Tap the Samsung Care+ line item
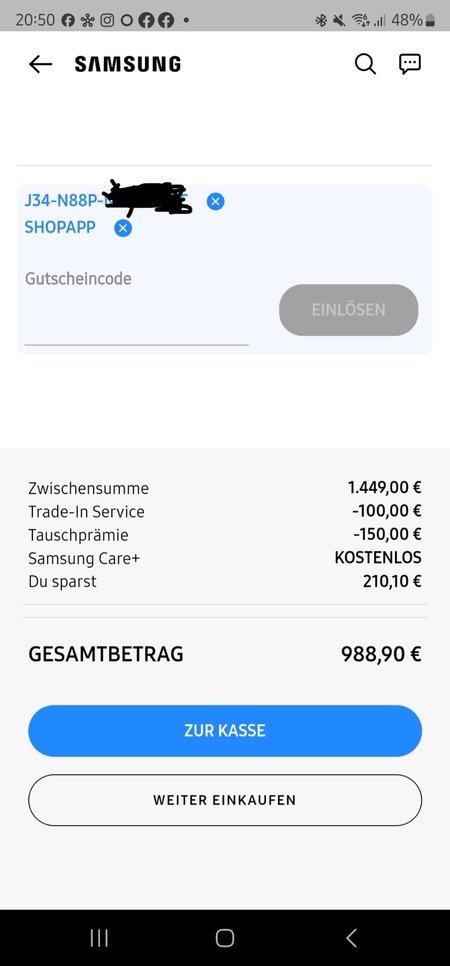 point(225,558)
